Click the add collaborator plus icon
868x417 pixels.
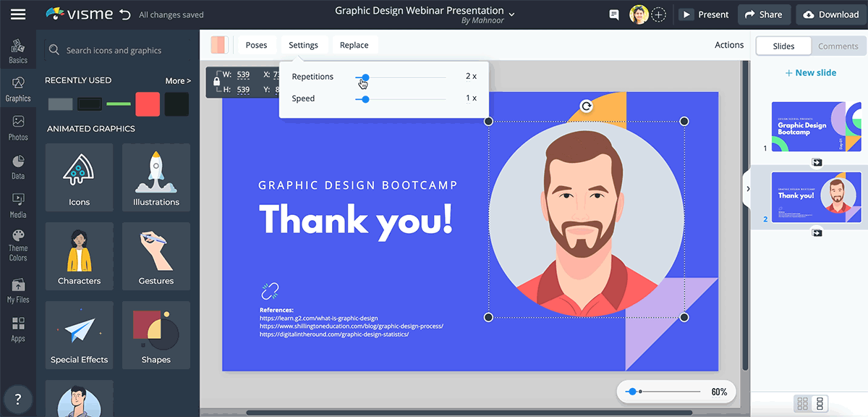pyautogui.click(x=659, y=14)
